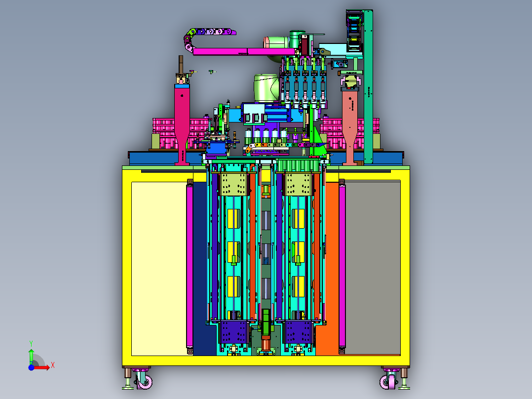Select the left pink caster wheel
Image resolution: width=532 pixels, height=399 pixels.
click(x=145, y=381)
